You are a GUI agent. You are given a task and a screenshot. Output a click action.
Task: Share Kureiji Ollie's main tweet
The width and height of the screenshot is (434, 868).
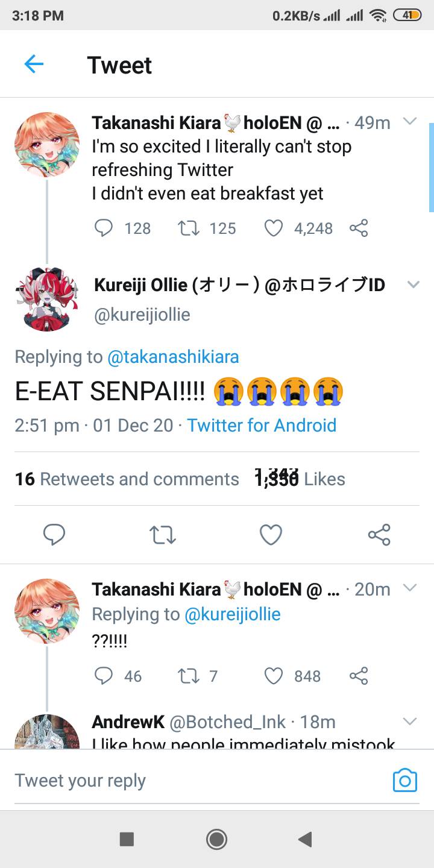coord(379,535)
